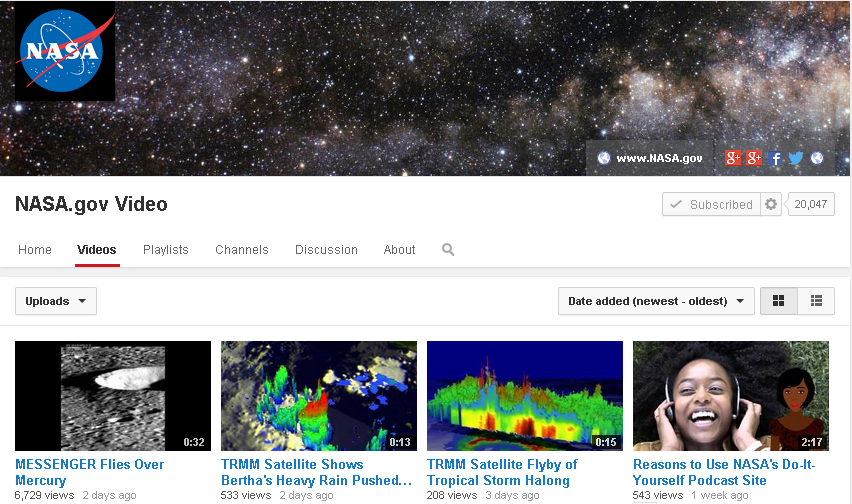Click TRMM Satellite Flyby of Halong title

tap(502, 472)
